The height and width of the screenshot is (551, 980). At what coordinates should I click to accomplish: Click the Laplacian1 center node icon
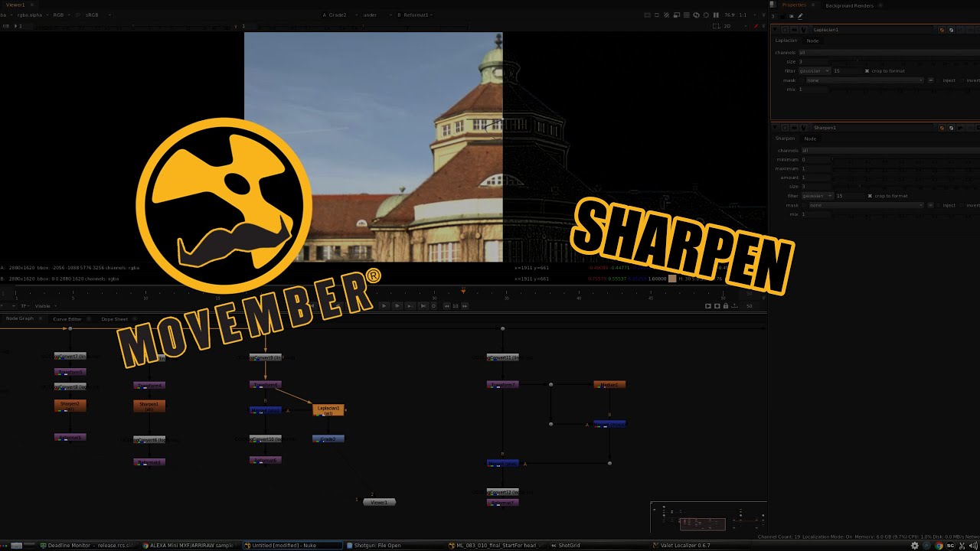(x=785, y=30)
